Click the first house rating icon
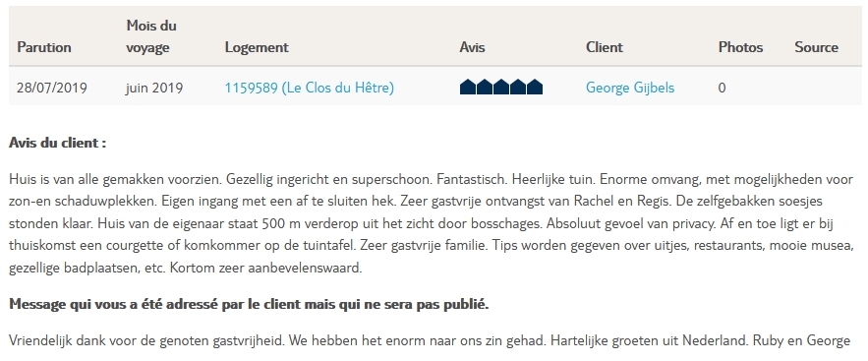868x361 pixels. (x=468, y=87)
